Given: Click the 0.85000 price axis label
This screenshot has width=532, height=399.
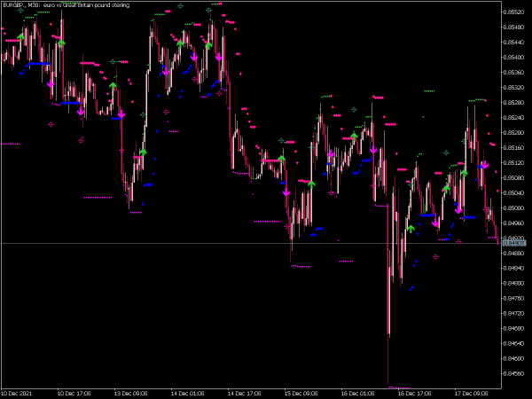Looking at the screenshot, I should pos(513,208).
